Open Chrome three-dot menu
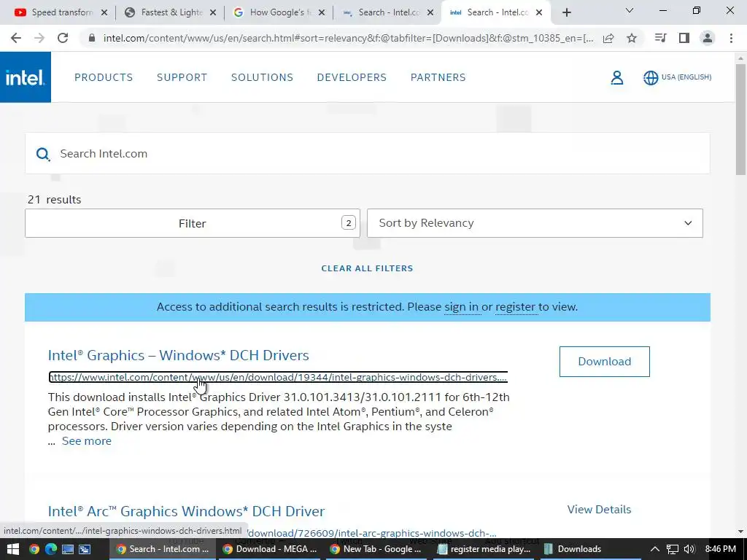The height and width of the screenshot is (560, 747). click(731, 38)
